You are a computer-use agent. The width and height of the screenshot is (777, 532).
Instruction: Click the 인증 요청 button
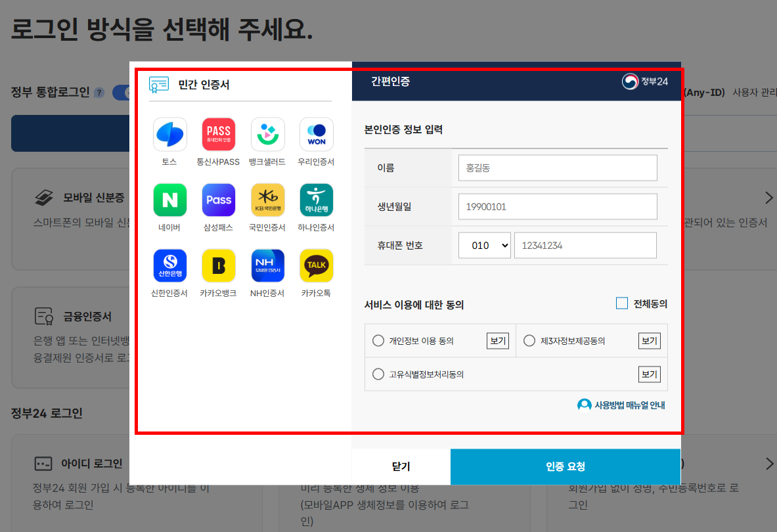coord(566,466)
